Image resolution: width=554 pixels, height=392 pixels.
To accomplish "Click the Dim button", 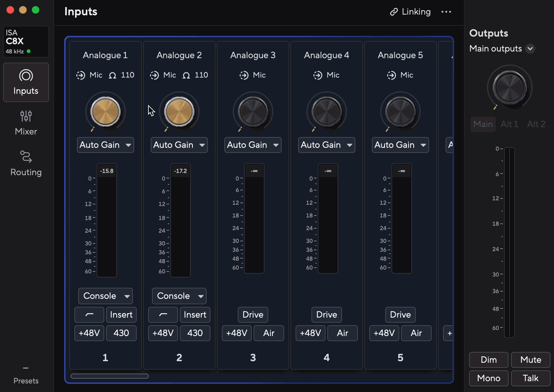I will pyautogui.click(x=489, y=360).
